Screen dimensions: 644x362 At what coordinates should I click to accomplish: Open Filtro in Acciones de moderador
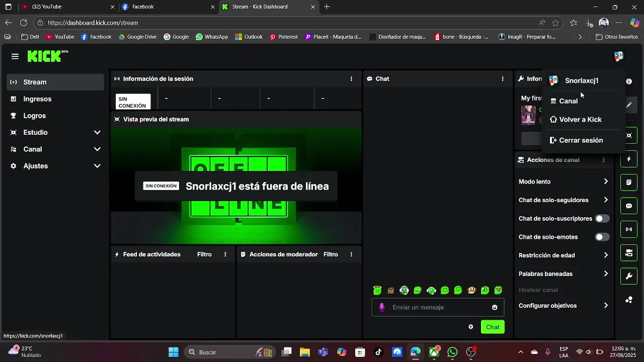pos(331,254)
